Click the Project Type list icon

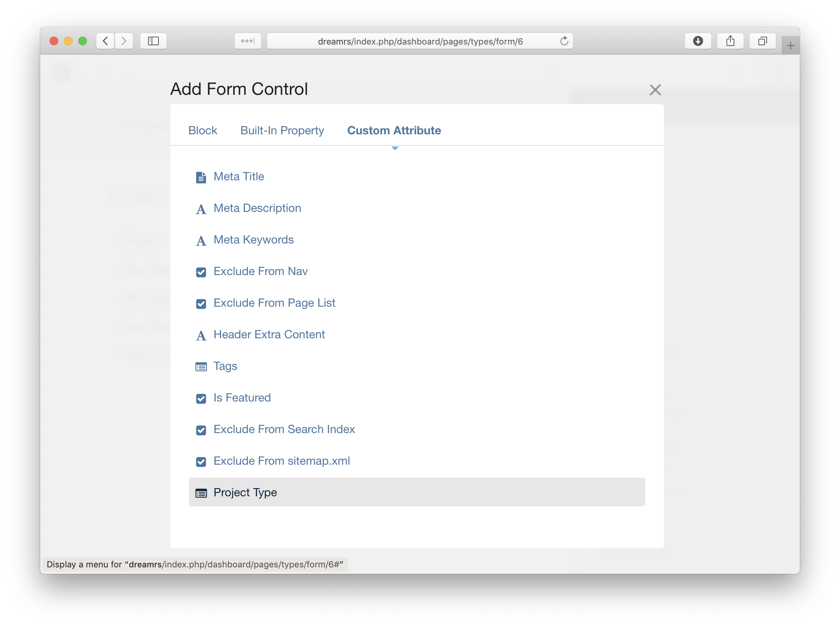(x=201, y=493)
